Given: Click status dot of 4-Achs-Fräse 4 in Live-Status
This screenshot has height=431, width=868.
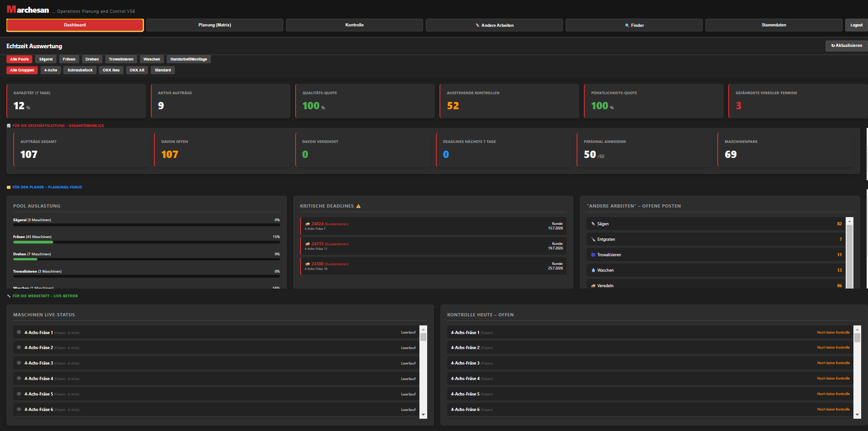Looking at the screenshot, I should click(x=19, y=378).
